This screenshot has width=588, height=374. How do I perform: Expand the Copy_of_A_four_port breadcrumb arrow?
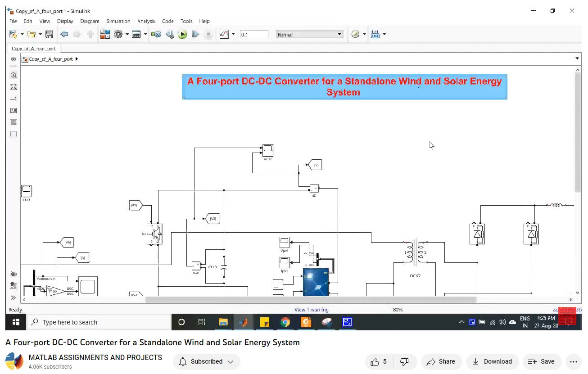tap(77, 59)
